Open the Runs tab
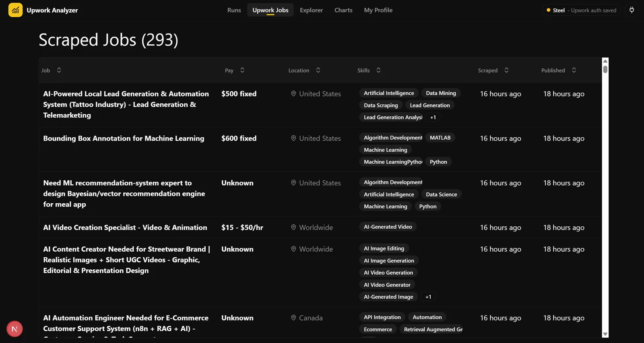 234,10
